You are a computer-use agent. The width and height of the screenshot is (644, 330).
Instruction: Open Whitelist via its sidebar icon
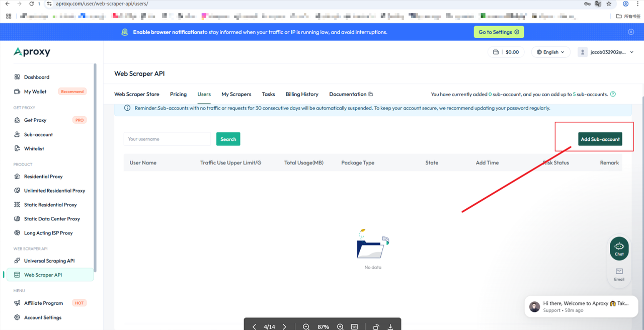[x=17, y=148]
